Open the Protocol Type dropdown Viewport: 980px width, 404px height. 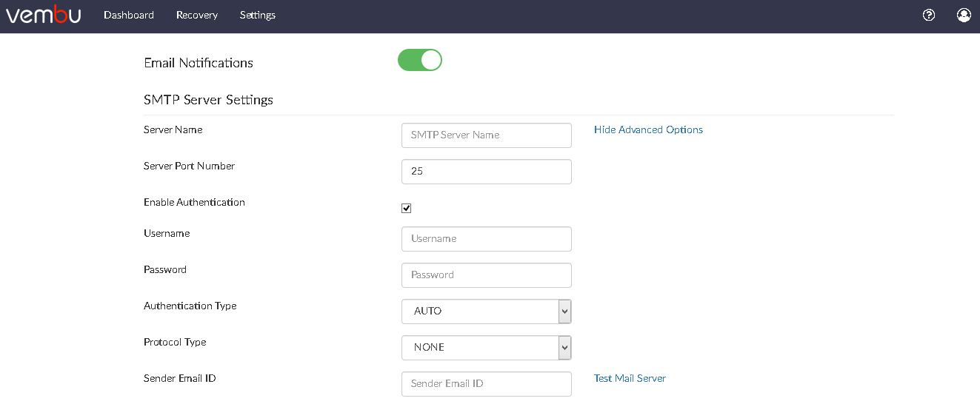click(x=487, y=348)
